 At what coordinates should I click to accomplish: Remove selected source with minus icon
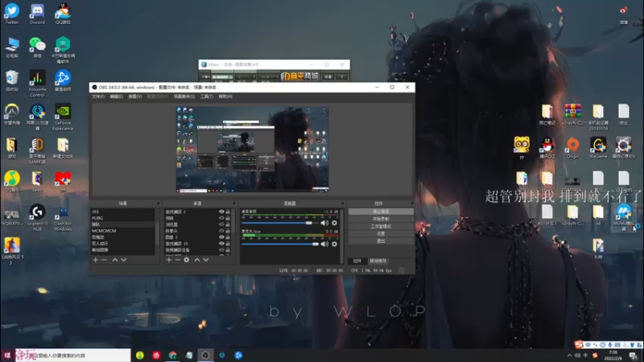pos(177,260)
